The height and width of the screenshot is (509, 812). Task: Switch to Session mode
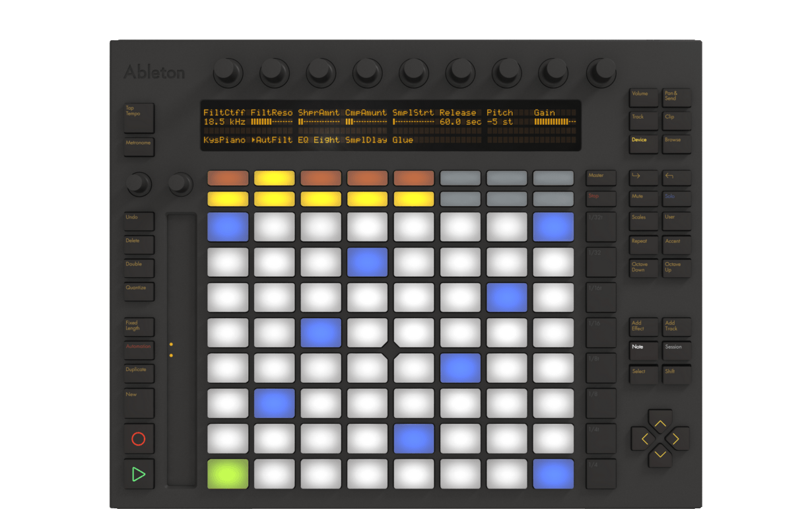tap(676, 350)
